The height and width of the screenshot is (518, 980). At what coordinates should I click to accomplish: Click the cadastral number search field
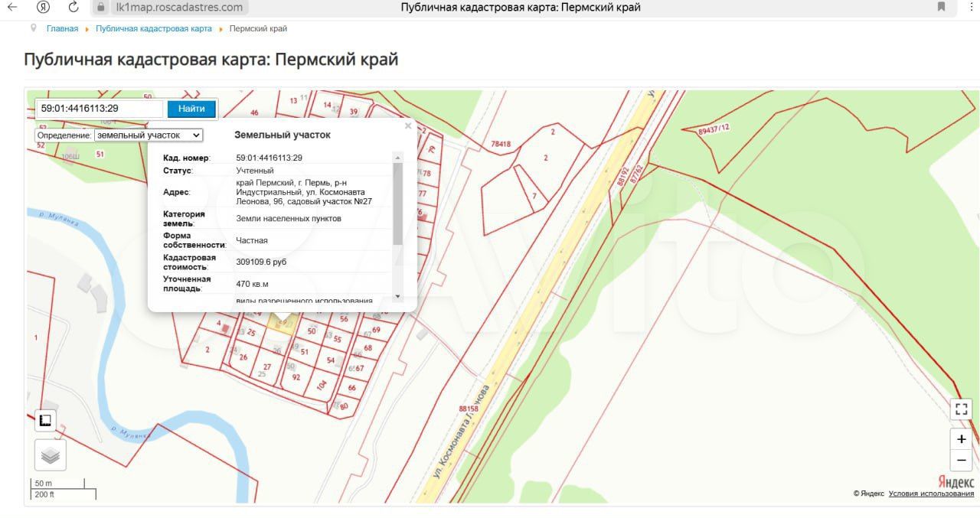click(100, 109)
